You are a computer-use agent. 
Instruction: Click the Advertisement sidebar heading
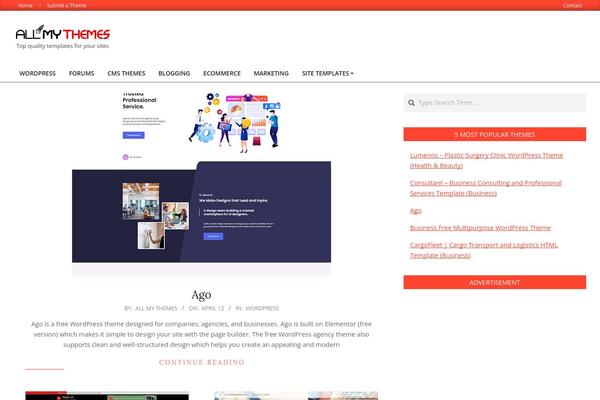pyautogui.click(x=494, y=282)
